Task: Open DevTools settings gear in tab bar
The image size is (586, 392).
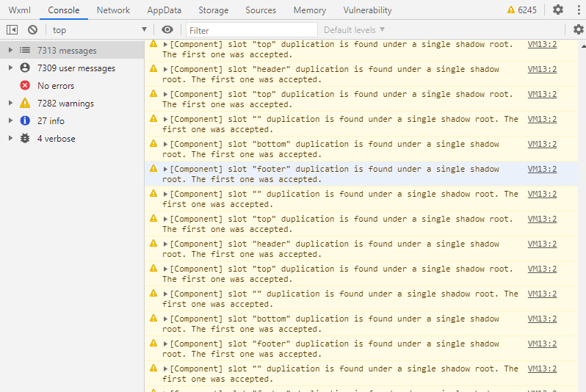Action: tap(558, 10)
